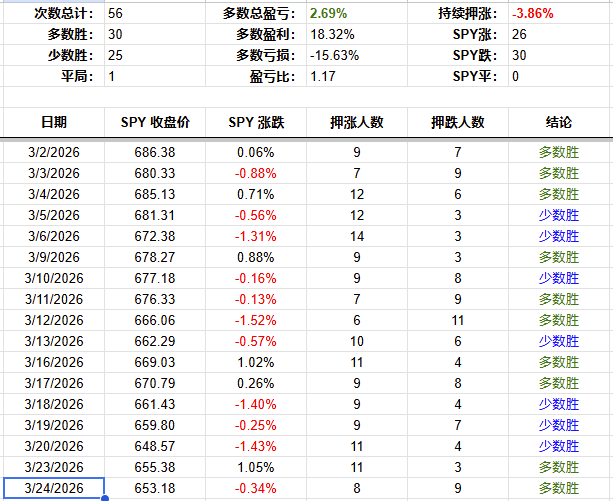Select closing price 685.13
Image resolution: width=613 pixels, height=501 pixels.
[x=155, y=194]
